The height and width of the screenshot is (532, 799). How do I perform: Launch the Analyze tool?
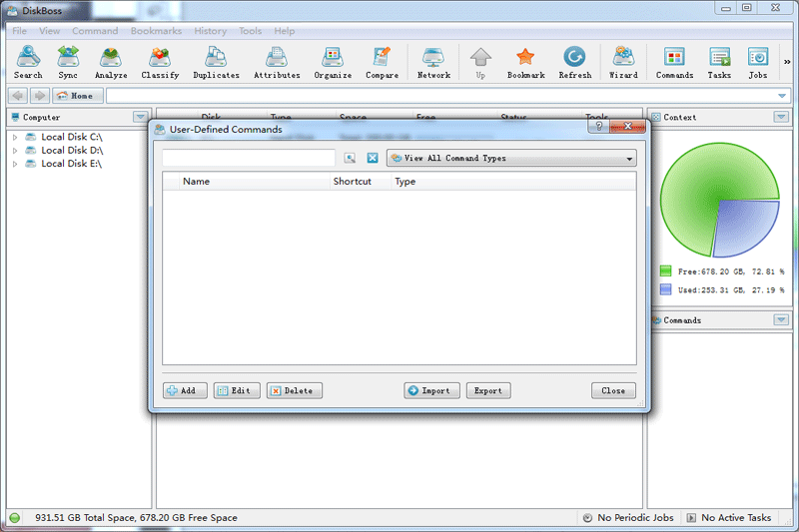point(111,62)
